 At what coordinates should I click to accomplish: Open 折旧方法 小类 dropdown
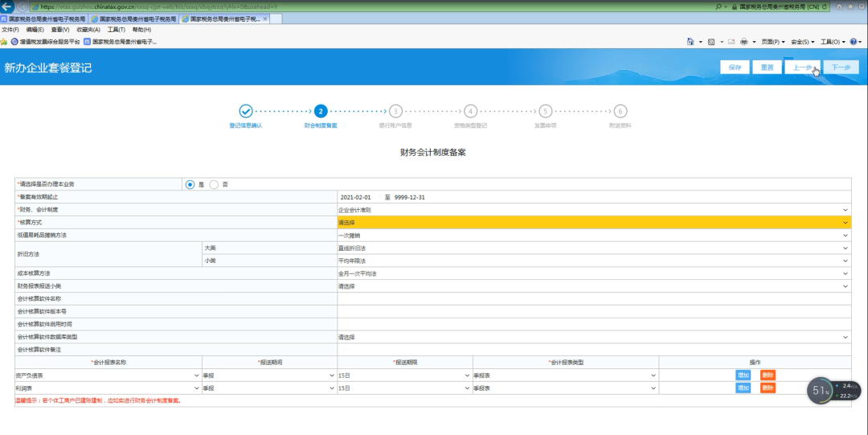coord(593,261)
